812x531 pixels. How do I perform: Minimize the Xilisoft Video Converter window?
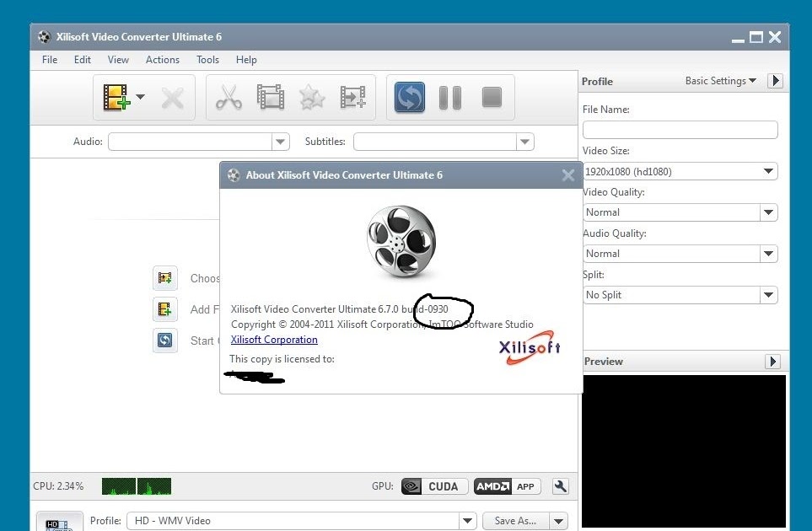pos(738,40)
